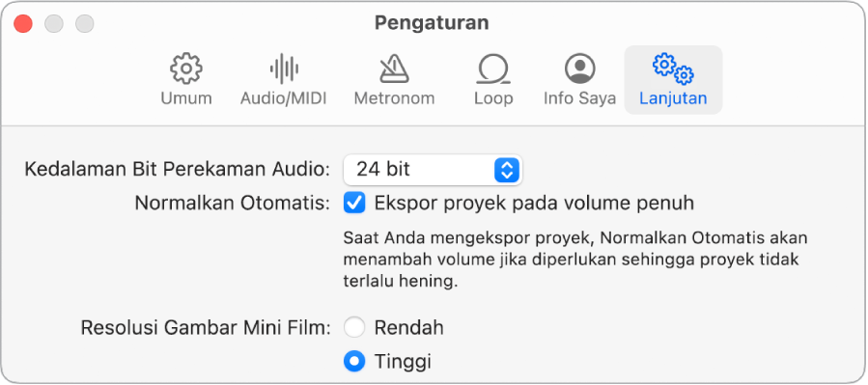Image resolution: width=868 pixels, height=385 pixels.
Task: Select the Loop settings pane
Action: point(493,80)
